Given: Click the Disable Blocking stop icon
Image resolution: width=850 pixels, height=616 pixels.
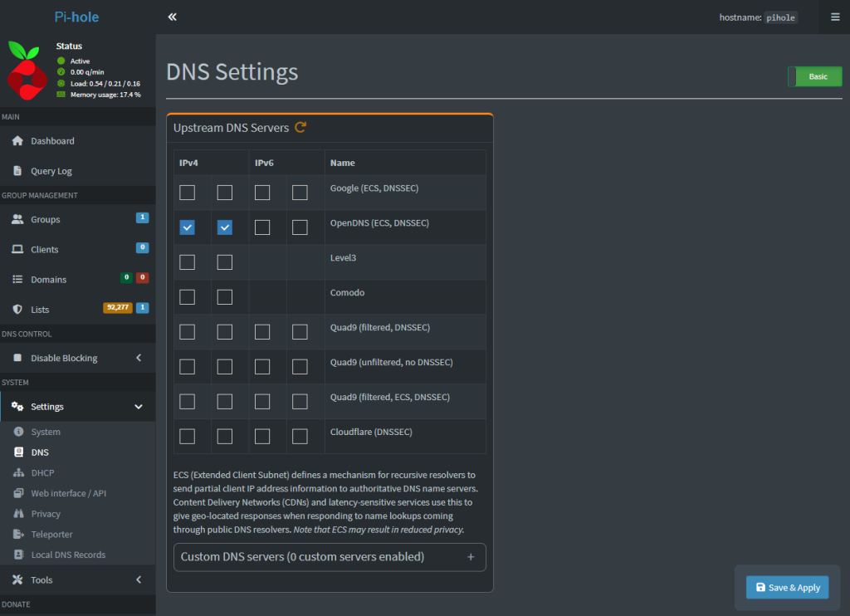Looking at the screenshot, I should point(18,358).
